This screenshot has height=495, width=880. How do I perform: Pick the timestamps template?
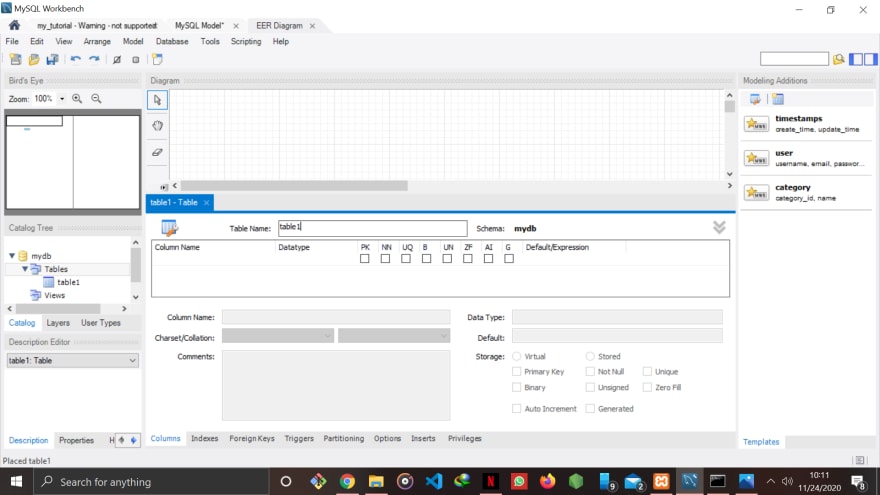[x=806, y=123]
